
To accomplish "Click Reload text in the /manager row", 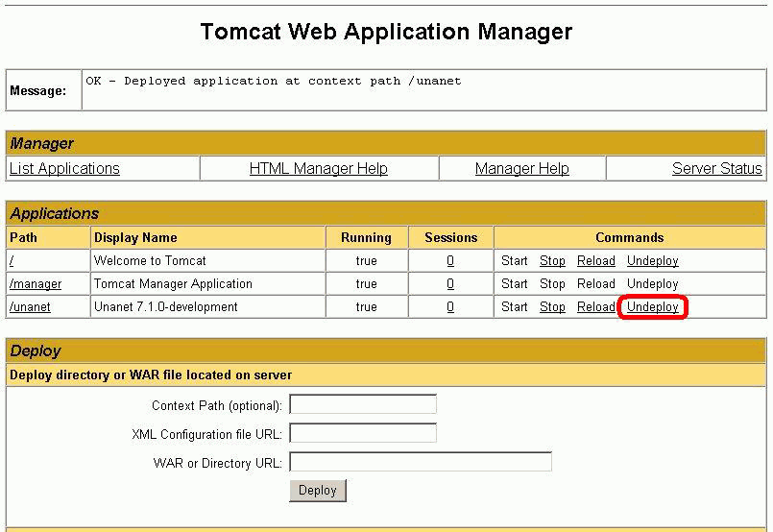I will coord(596,284).
